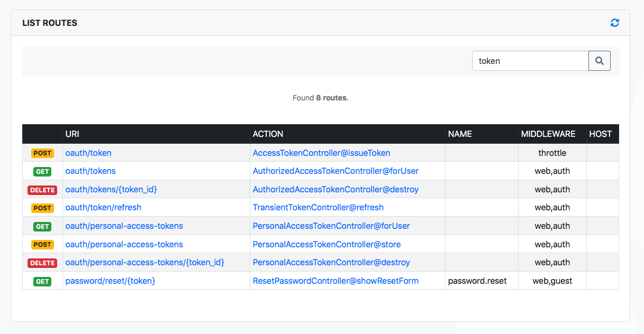Click the DELETE badge for oauth/tokens/{token_id}
The width and height of the screenshot is (644, 334).
pos(42,190)
